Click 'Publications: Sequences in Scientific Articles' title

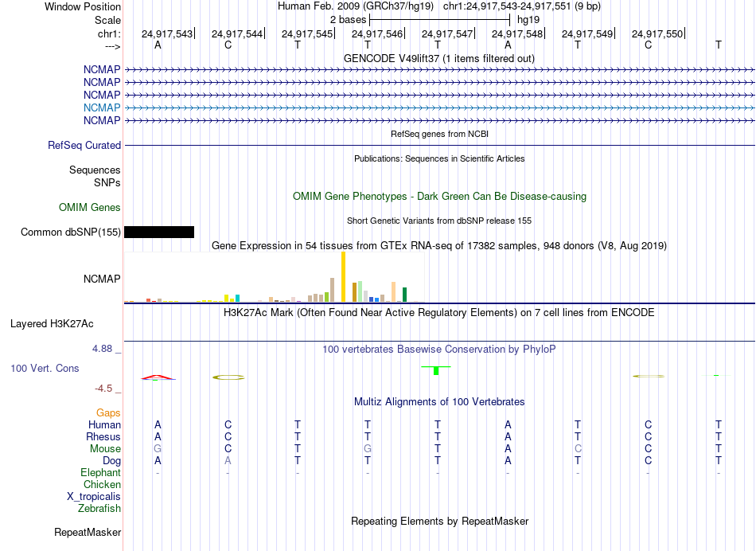tap(439, 158)
